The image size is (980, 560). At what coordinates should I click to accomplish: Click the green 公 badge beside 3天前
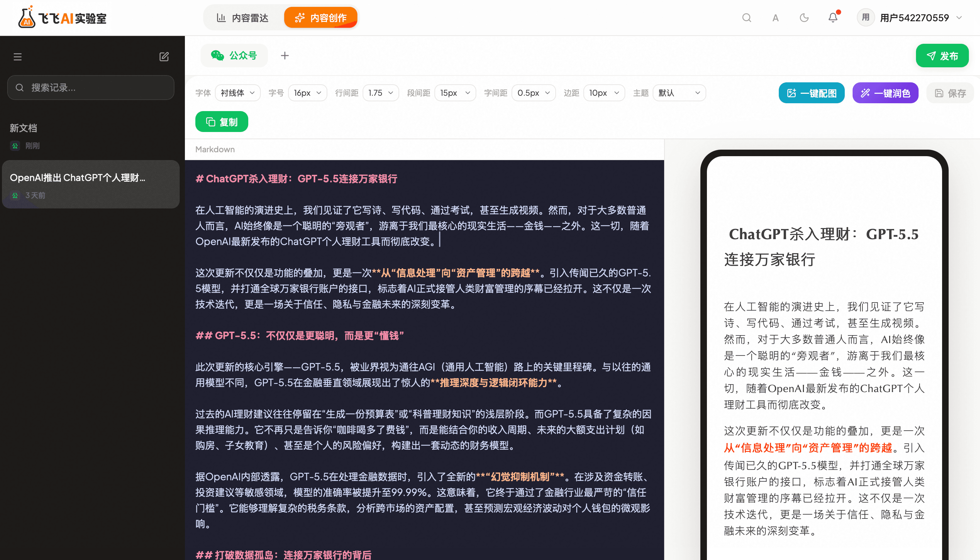click(x=15, y=195)
